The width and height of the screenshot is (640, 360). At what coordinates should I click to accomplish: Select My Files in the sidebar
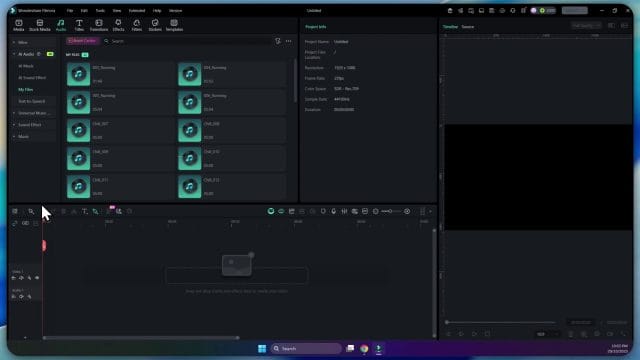26,89
